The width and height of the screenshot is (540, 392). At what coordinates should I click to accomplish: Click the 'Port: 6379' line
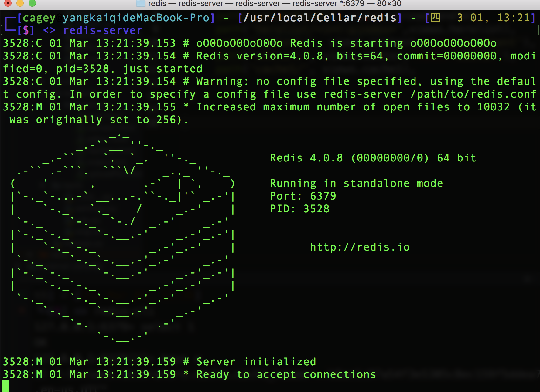click(x=303, y=196)
